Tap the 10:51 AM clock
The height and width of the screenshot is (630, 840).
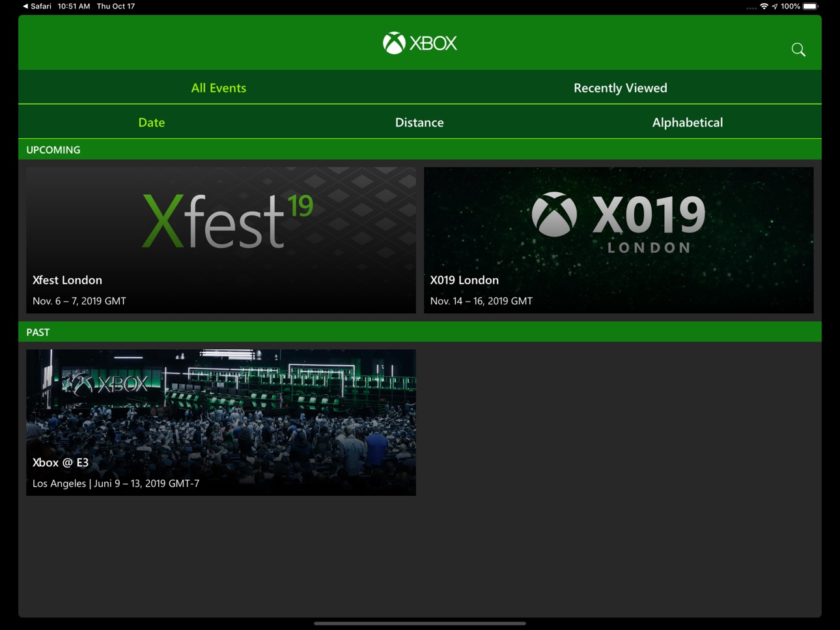(74, 7)
